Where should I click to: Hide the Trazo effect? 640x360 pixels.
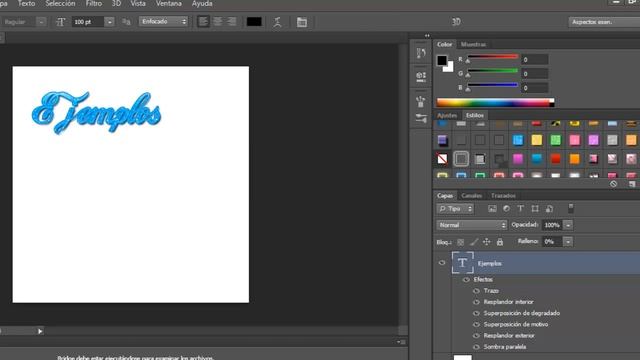476,291
